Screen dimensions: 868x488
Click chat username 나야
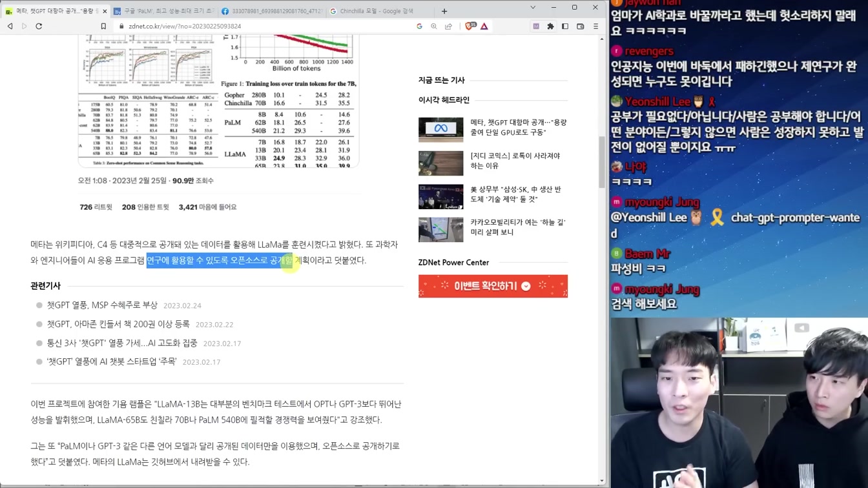click(635, 167)
